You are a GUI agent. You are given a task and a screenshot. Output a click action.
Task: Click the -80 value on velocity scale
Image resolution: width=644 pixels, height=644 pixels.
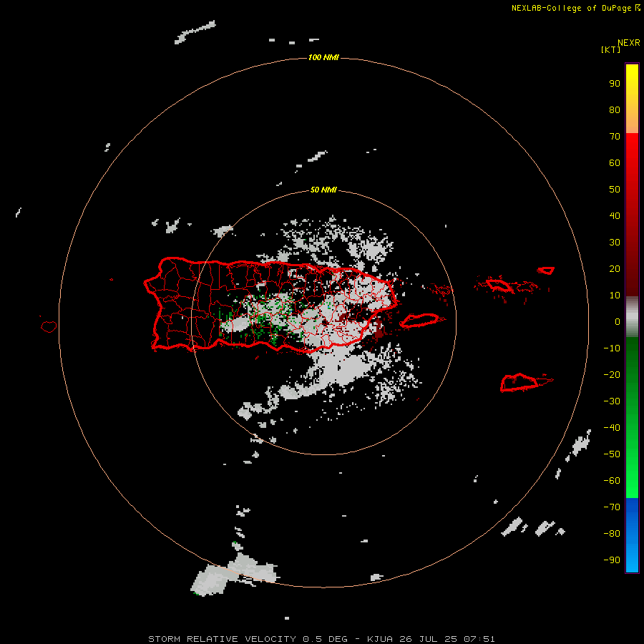(612, 534)
